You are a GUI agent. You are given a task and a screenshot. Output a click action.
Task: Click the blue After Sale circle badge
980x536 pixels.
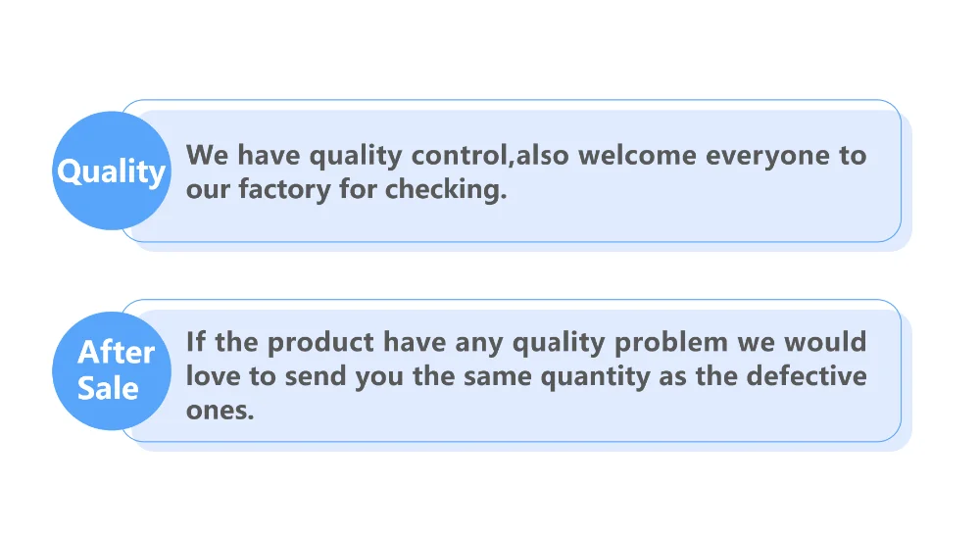pyautogui.click(x=111, y=370)
